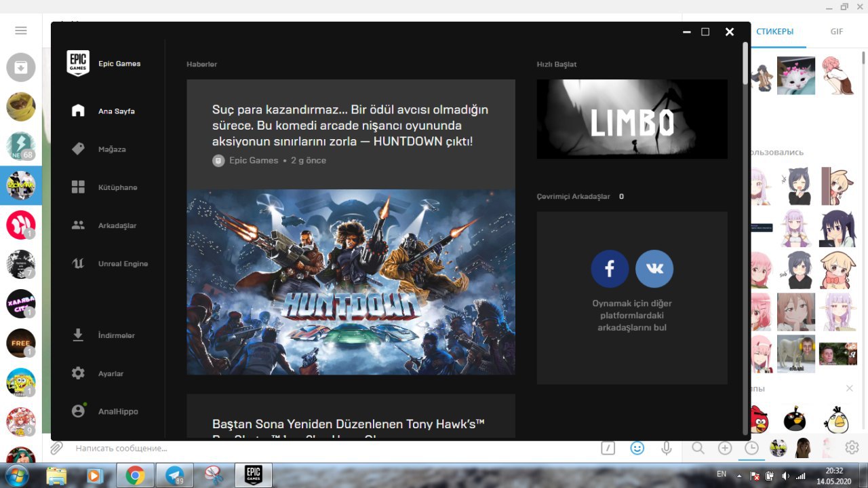Launch LIMBO from quick launch

tap(632, 119)
